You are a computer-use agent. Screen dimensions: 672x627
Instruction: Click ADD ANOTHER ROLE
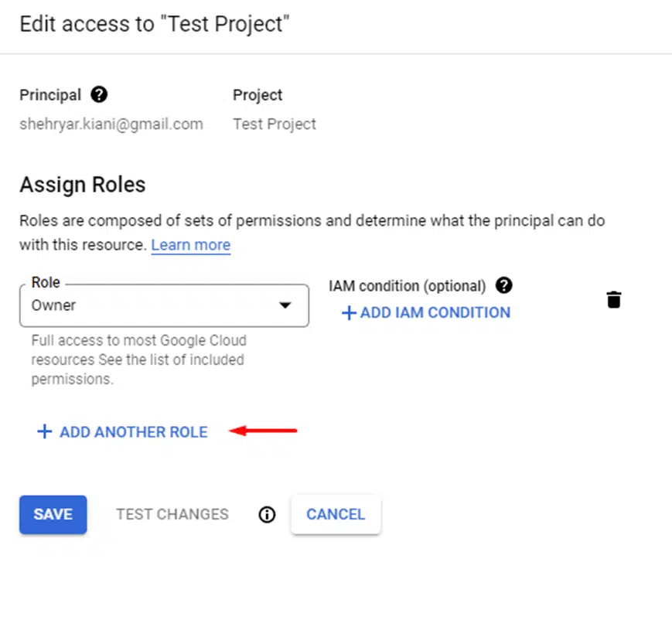[x=123, y=432]
